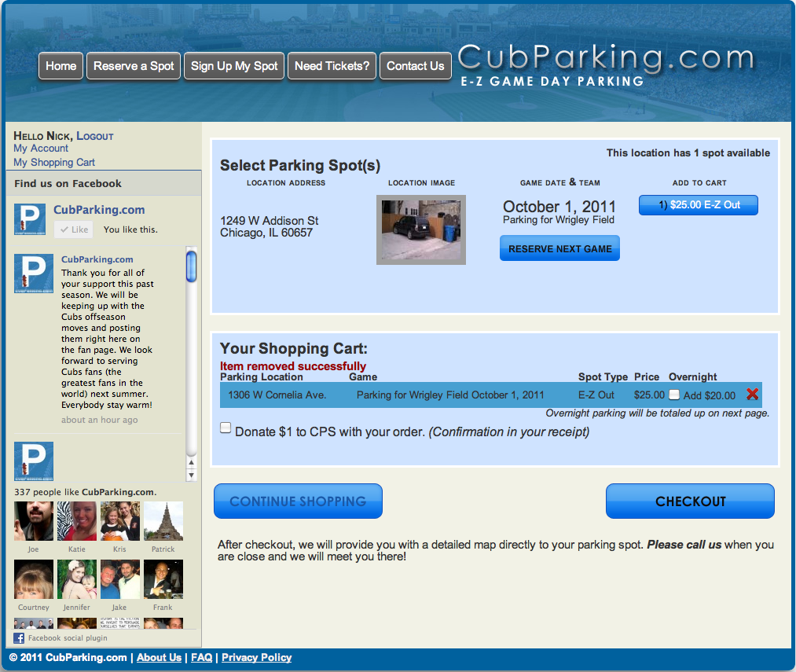Click the '1249 W Addison St' address text
This screenshot has width=796, height=672.
[269, 221]
